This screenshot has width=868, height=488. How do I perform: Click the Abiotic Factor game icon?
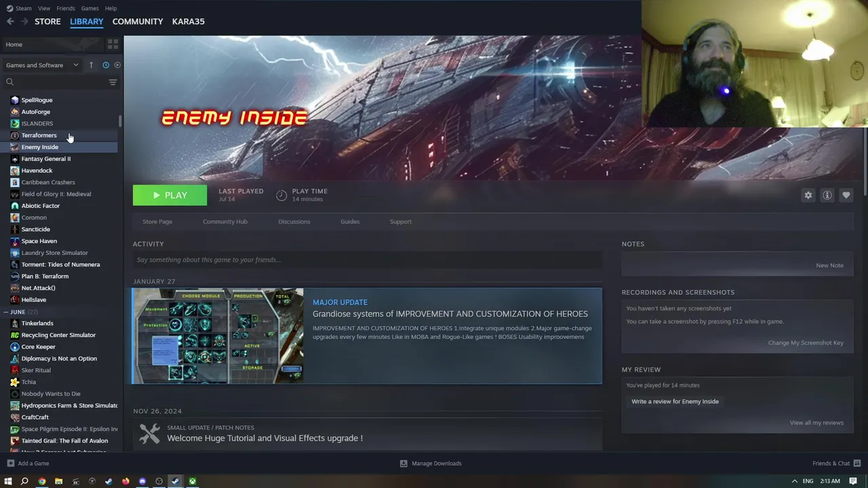pyautogui.click(x=15, y=205)
